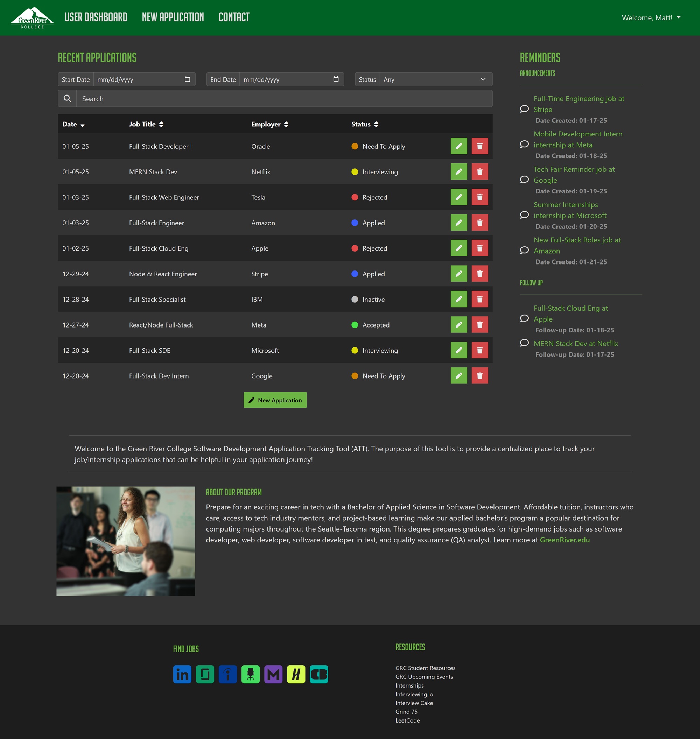Open New Application from the navbar

[173, 17]
